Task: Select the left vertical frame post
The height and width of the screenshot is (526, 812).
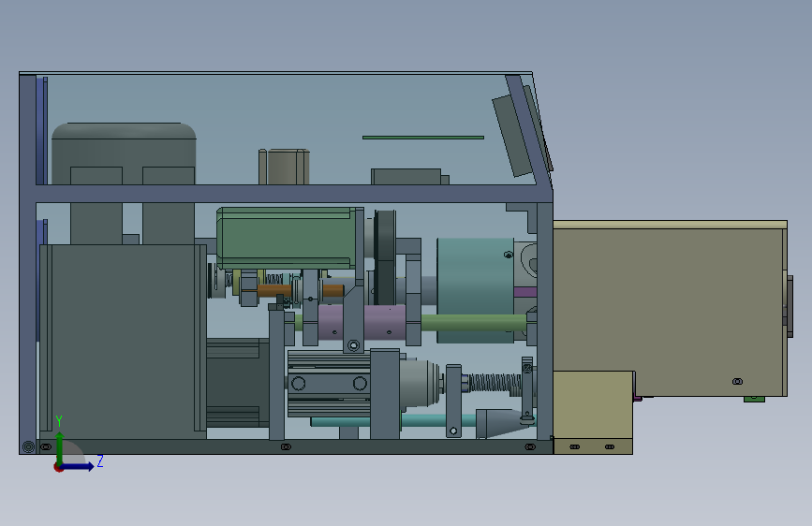Action: pos(27,264)
